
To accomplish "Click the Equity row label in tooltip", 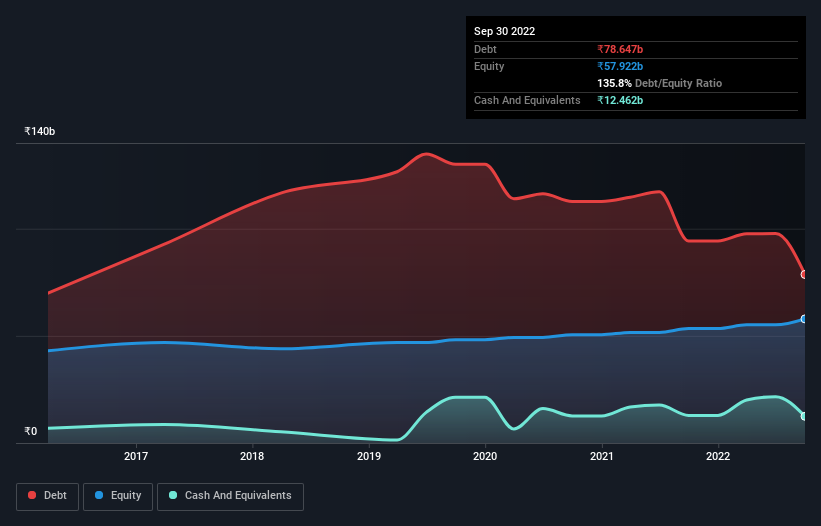I will coord(489,66).
